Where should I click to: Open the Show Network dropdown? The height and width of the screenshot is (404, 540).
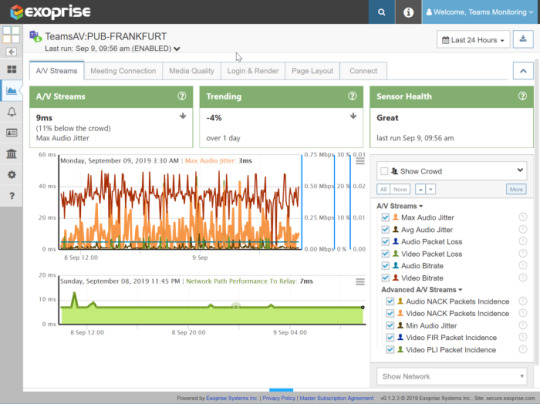point(451,376)
